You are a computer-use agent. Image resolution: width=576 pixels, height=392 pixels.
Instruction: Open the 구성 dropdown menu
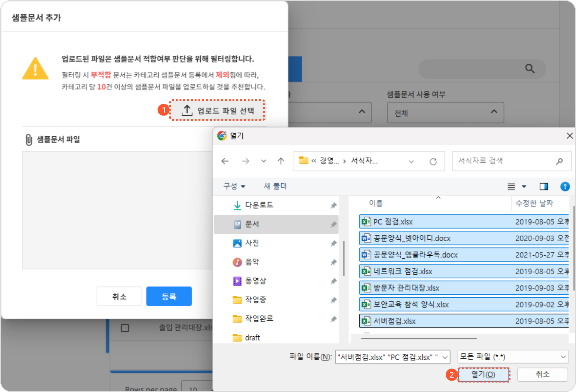pyautogui.click(x=234, y=186)
